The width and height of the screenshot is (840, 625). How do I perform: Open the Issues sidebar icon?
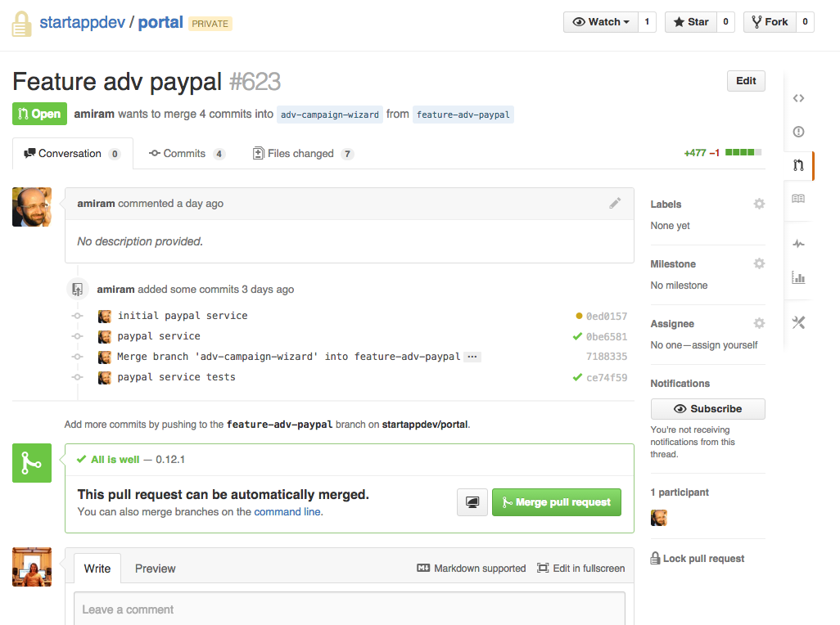(798, 132)
